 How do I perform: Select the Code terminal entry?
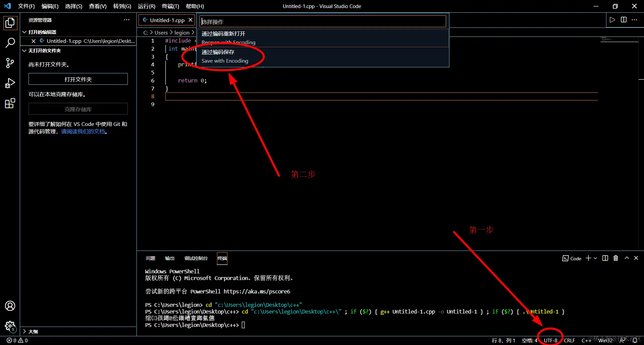point(572,259)
